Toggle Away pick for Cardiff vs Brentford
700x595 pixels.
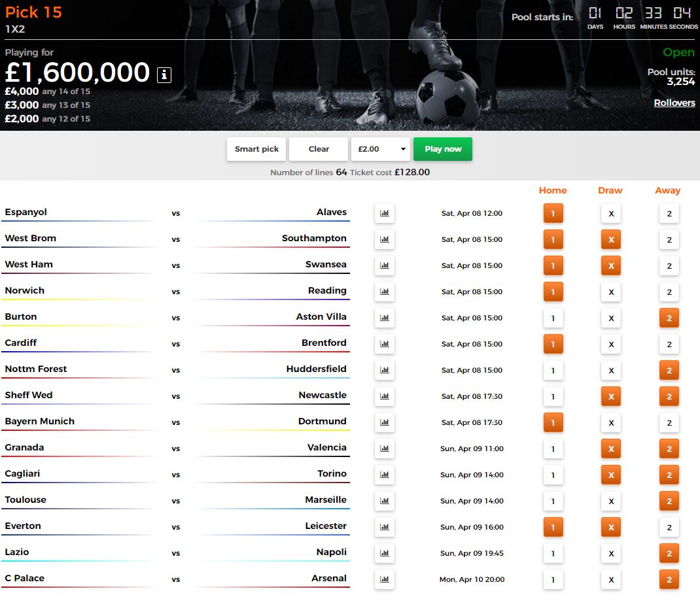[669, 345]
